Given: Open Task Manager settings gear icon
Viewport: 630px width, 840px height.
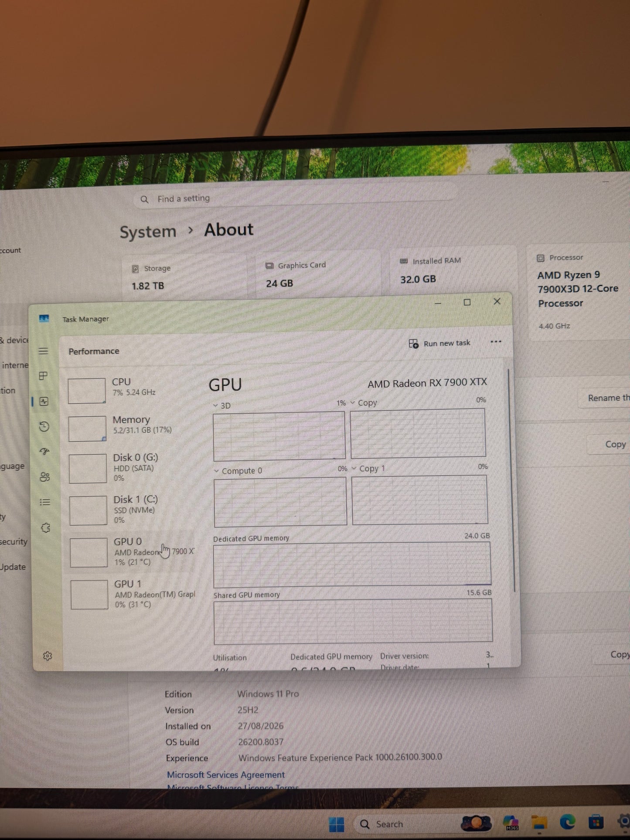Looking at the screenshot, I should (x=48, y=656).
